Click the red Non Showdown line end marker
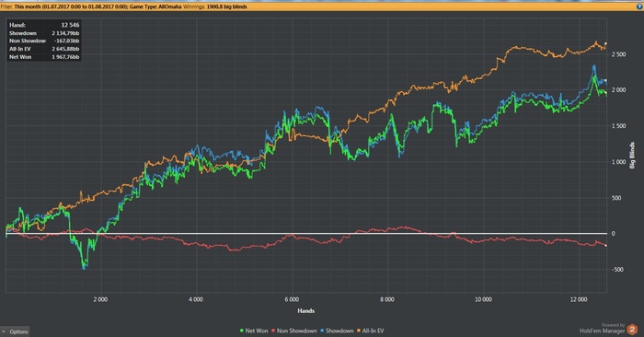Screen dimensions: 644x337 click(x=605, y=245)
